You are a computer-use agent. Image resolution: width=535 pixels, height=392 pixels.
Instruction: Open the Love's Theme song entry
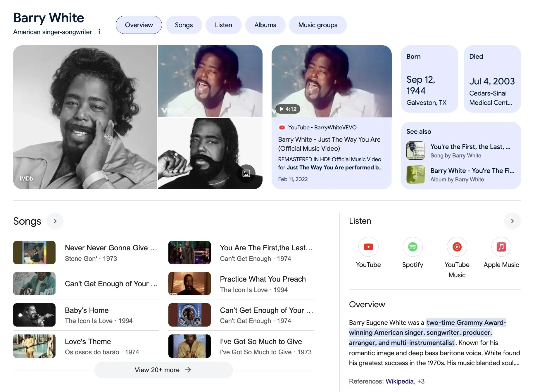86,346
